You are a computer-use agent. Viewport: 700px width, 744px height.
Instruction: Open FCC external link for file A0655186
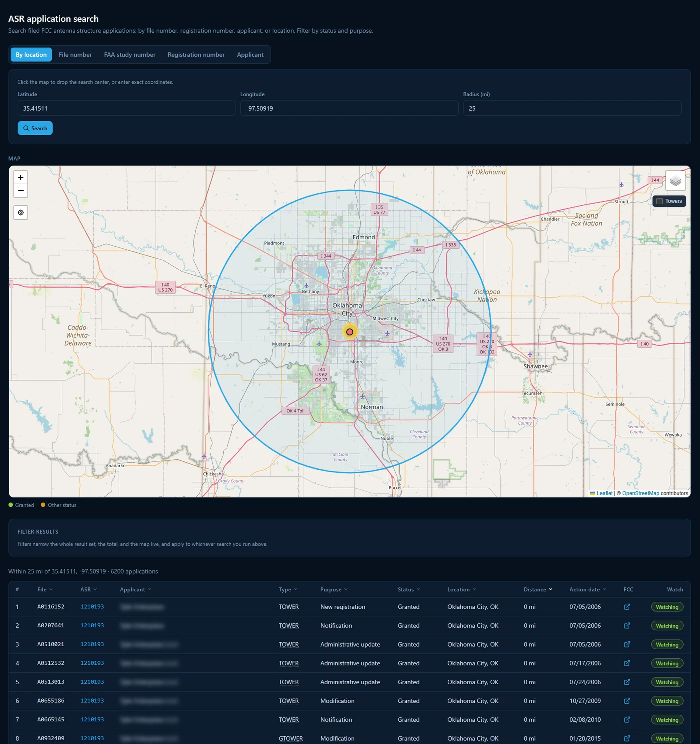click(x=627, y=701)
